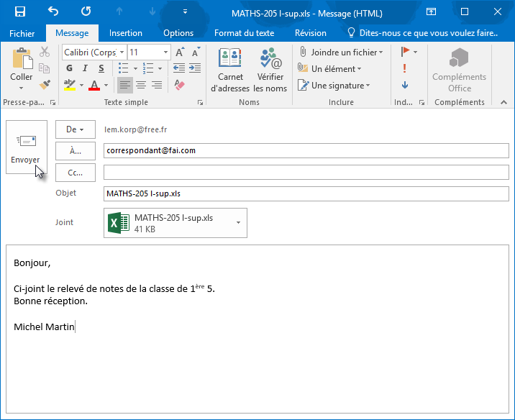Toggle bold formatting (G)
This screenshot has height=420, width=515.
point(70,68)
